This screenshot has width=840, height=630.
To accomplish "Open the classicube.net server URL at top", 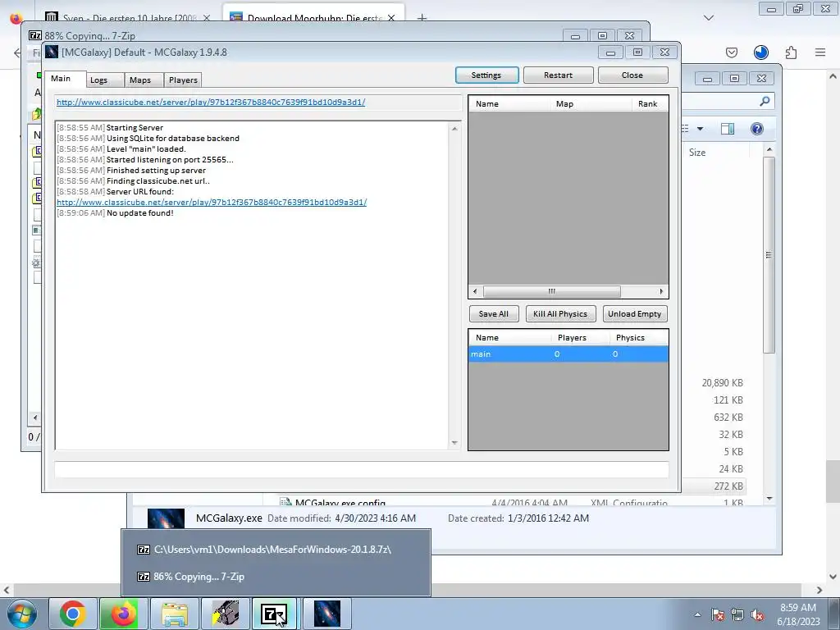I will coord(211,102).
